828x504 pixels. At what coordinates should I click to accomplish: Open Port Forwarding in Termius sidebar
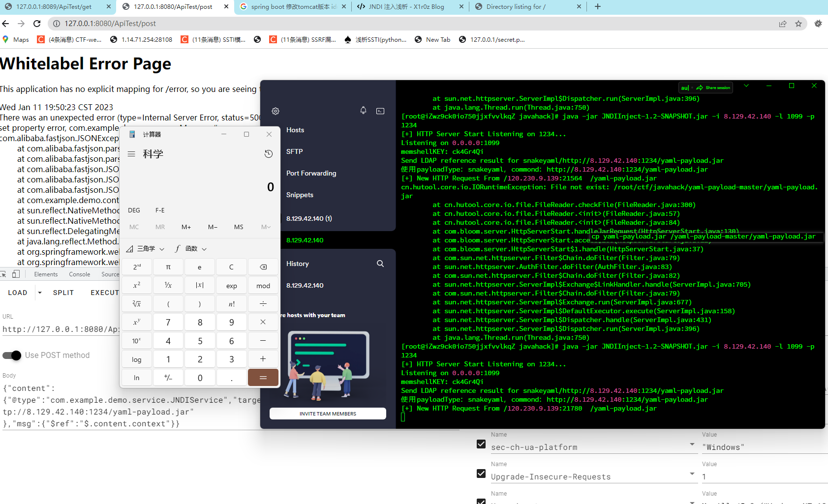(311, 173)
